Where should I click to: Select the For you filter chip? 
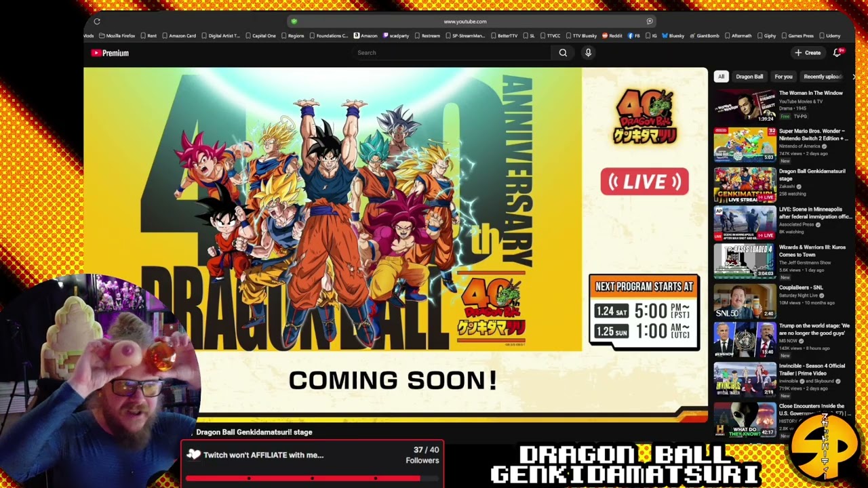coord(783,77)
